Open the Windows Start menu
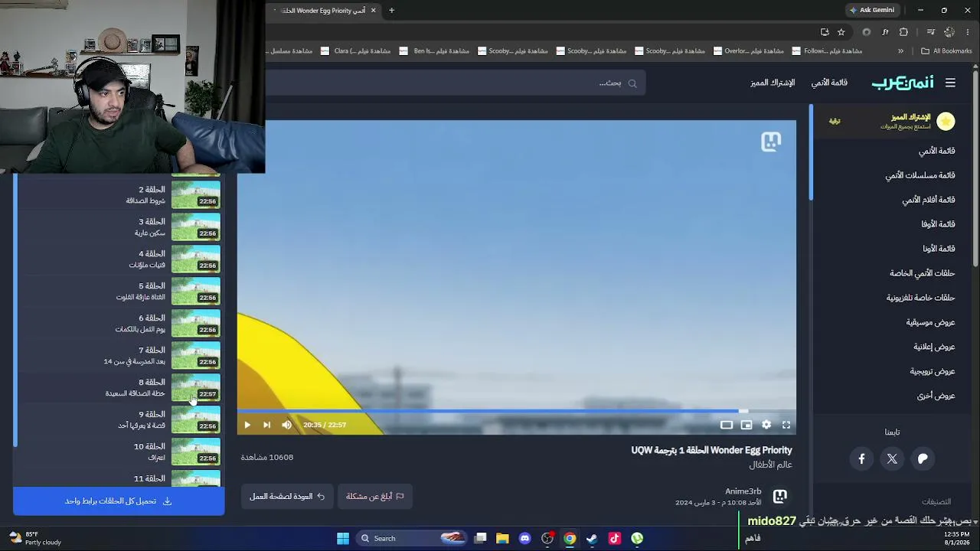The width and height of the screenshot is (980, 551). pyautogui.click(x=343, y=538)
